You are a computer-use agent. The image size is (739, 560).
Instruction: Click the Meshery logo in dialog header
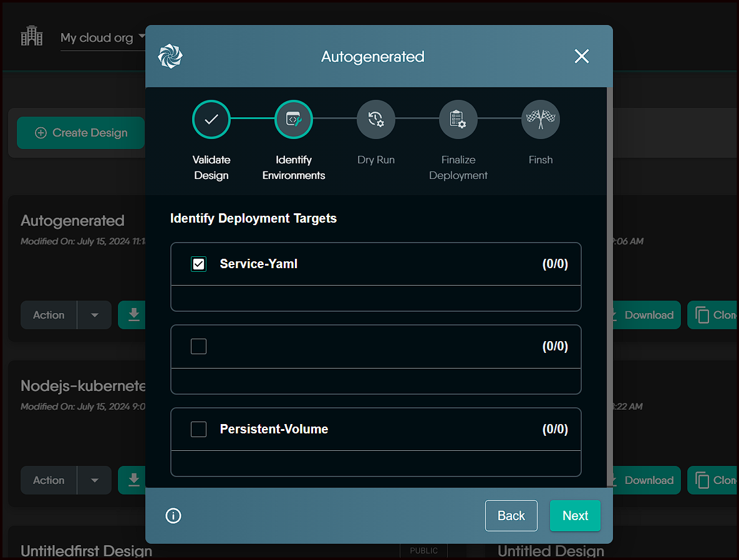point(170,56)
